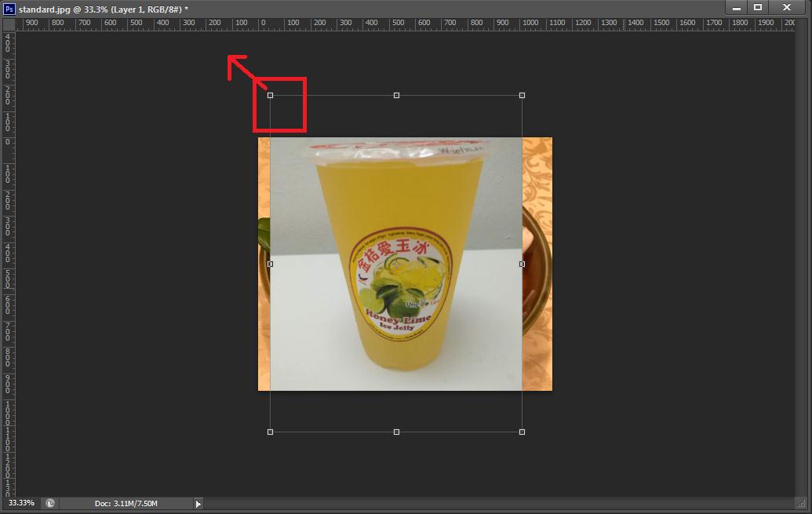Click the top-right transform corner handle
Image resolution: width=812 pixels, height=514 pixels.
522,96
